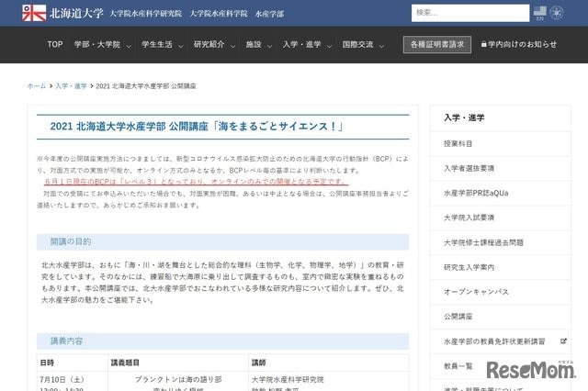Switch language with the EN flag icon
This screenshot has width=588, height=391.
click(x=539, y=13)
